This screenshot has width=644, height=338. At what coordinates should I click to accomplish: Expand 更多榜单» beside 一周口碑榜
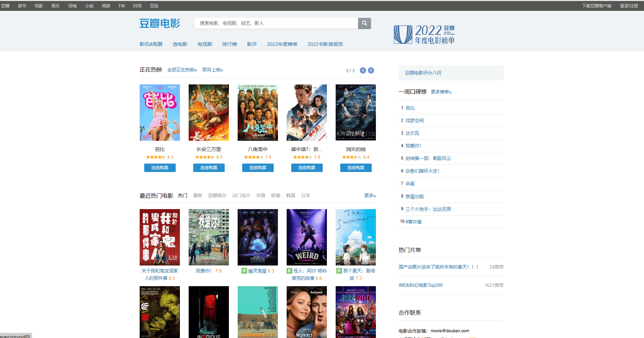441,92
